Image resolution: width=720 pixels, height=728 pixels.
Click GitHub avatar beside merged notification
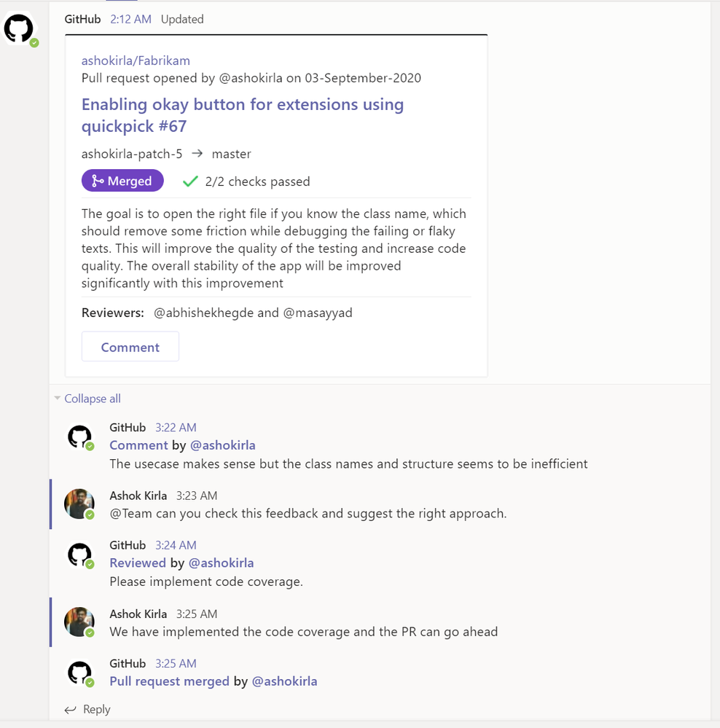[80, 673]
